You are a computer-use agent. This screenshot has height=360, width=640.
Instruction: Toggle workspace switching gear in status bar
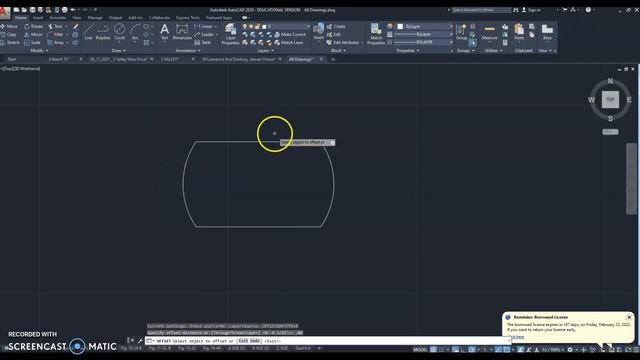pyautogui.click(x=570, y=349)
